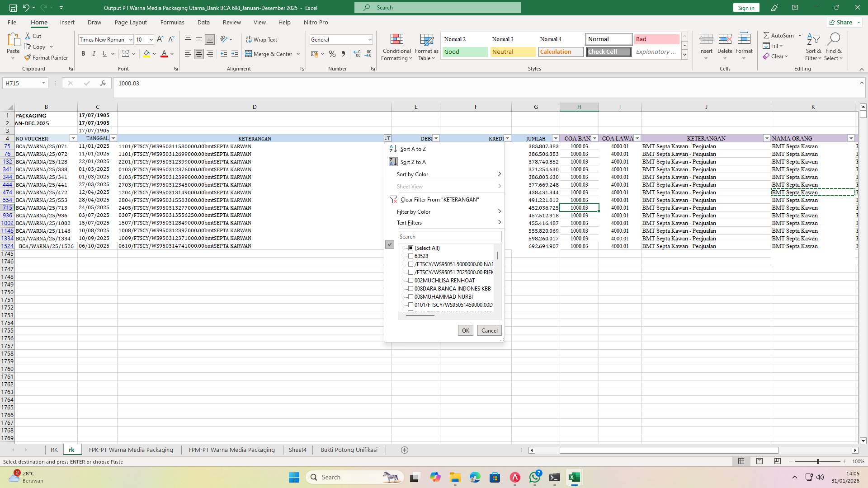
Task: Check the 68528 filter entry
Action: [x=410, y=256]
